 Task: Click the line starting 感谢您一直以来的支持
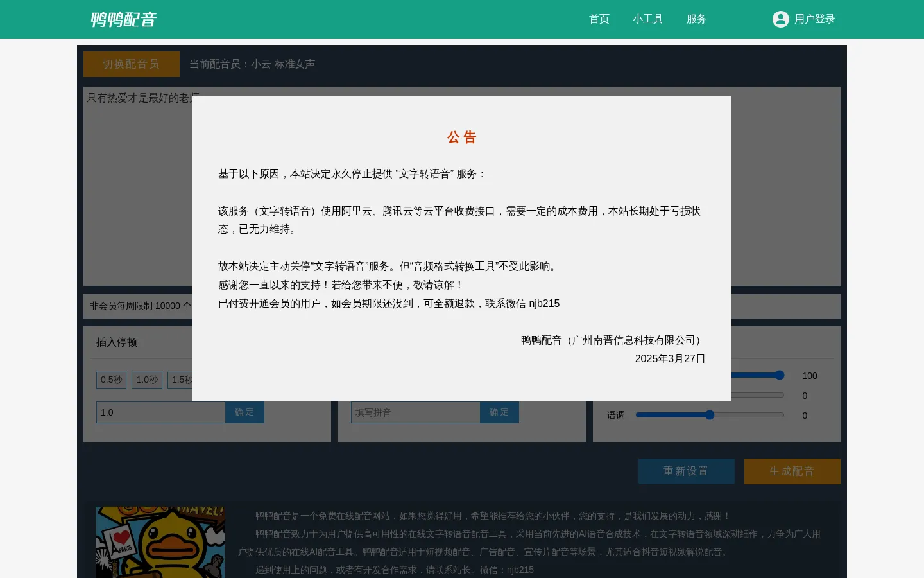click(341, 285)
